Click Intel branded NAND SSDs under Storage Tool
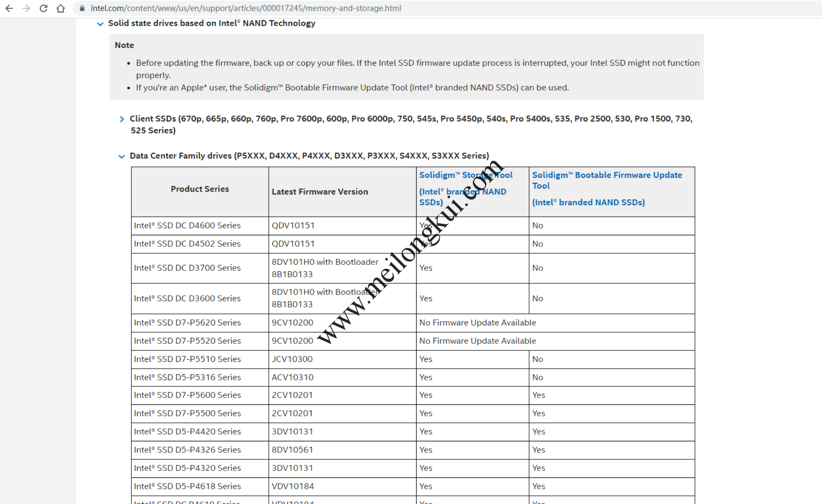 [463, 197]
